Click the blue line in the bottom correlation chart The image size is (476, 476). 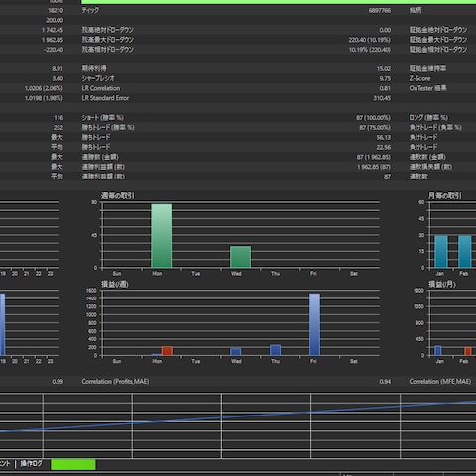[238, 416]
